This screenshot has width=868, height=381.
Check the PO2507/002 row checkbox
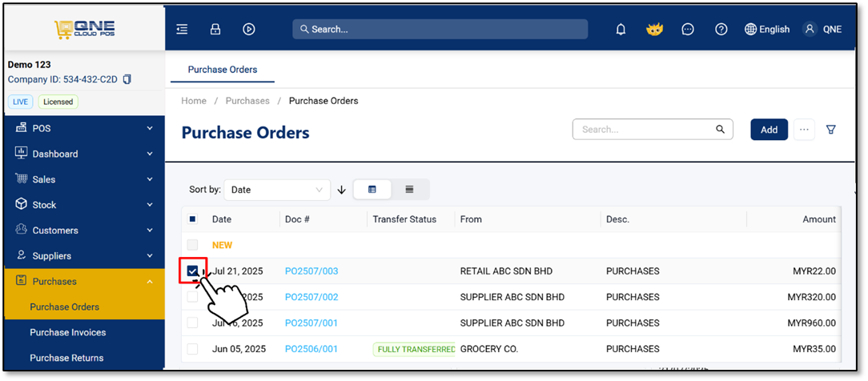[x=192, y=297]
